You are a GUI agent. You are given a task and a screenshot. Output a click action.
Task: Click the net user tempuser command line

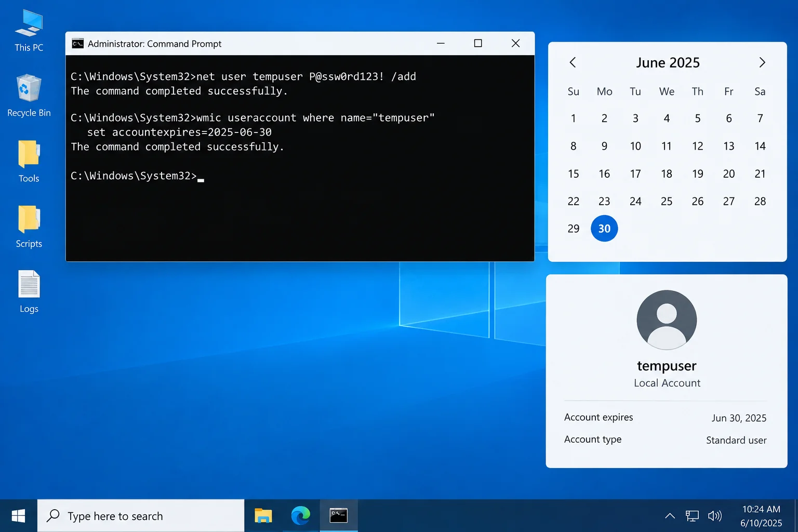coord(243,76)
